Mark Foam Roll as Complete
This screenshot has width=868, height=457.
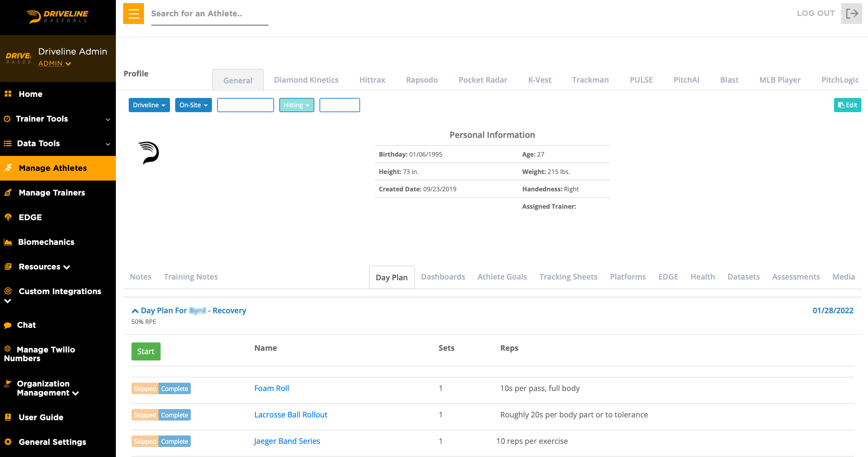click(x=175, y=389)
